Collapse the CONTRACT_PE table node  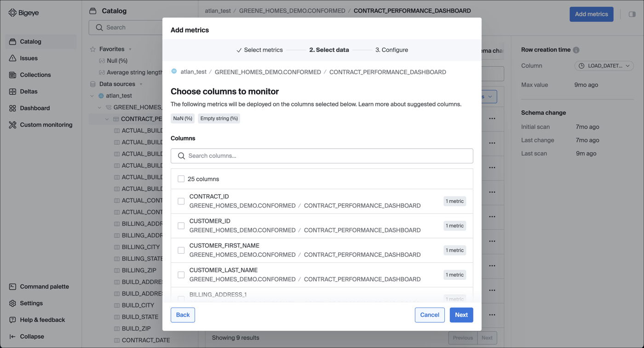click(x=107, y=119)
